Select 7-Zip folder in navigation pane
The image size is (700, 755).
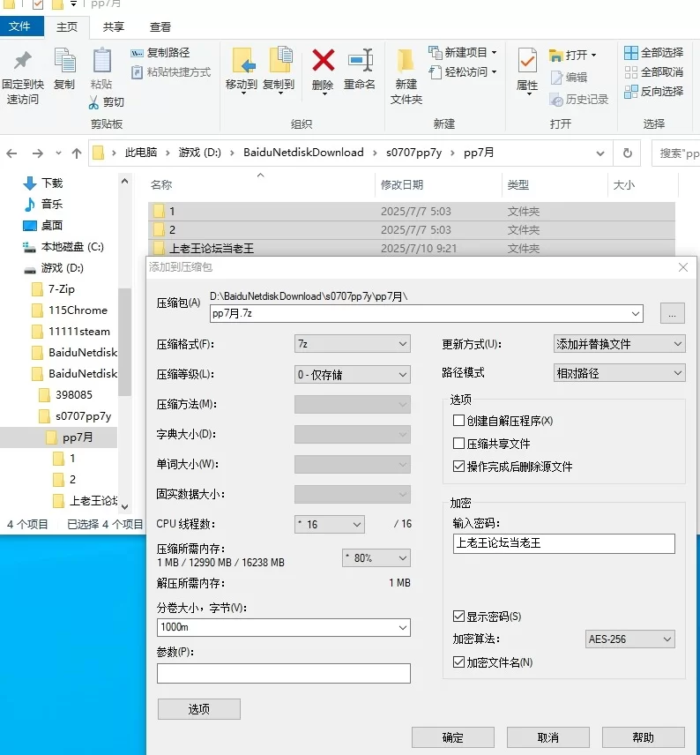tap(53, 289)
